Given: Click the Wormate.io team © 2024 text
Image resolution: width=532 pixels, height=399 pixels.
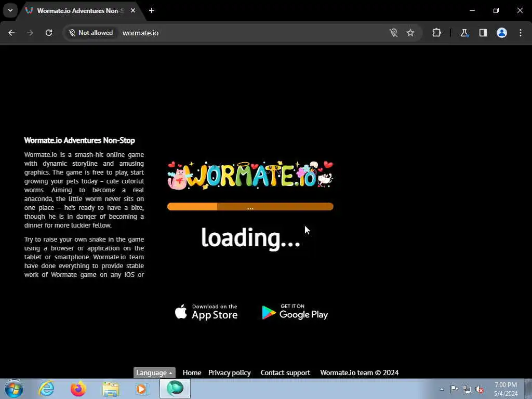Looking at the screenshot, I should tap(360, 373).
